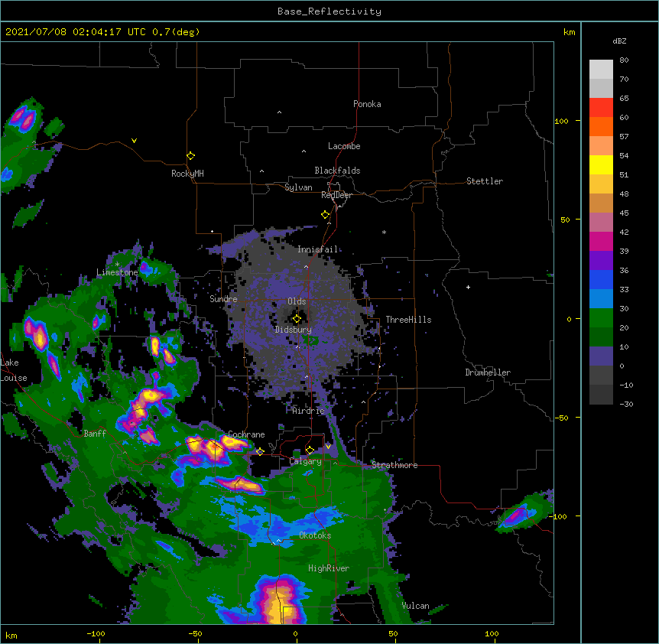
Task: Pick the purple 36–39 dBZ legend swatch
Action: tap(601, 261)
